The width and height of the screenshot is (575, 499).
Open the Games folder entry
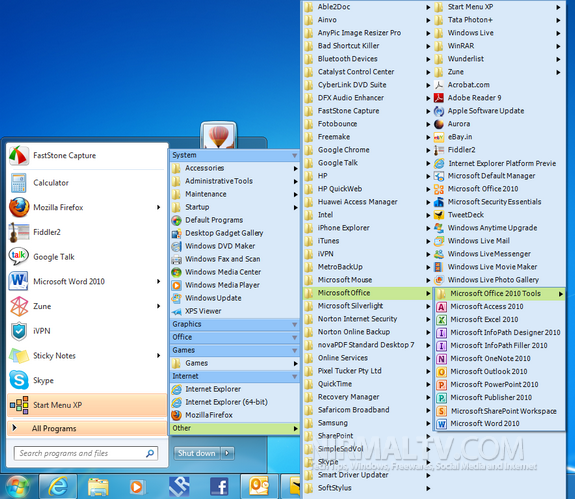point(235,363)
